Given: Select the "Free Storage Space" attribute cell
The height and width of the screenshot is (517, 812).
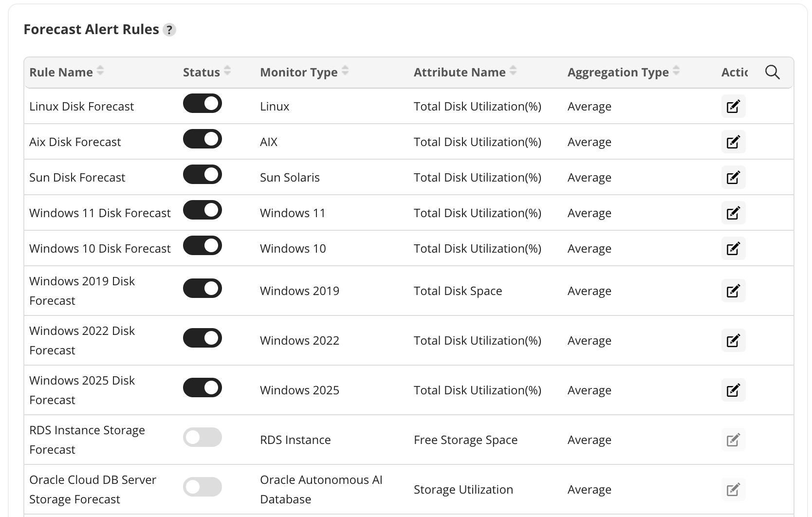Looking at the screenshot, I should tap(465, 440).
